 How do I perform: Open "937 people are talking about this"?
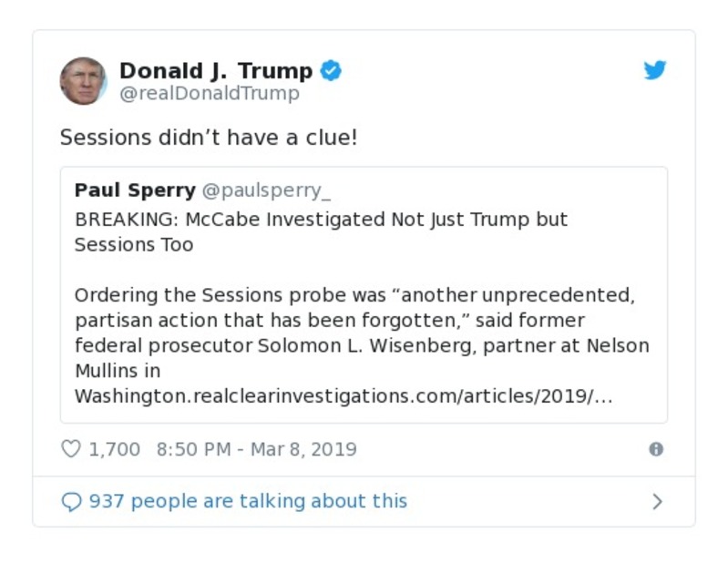248,502
